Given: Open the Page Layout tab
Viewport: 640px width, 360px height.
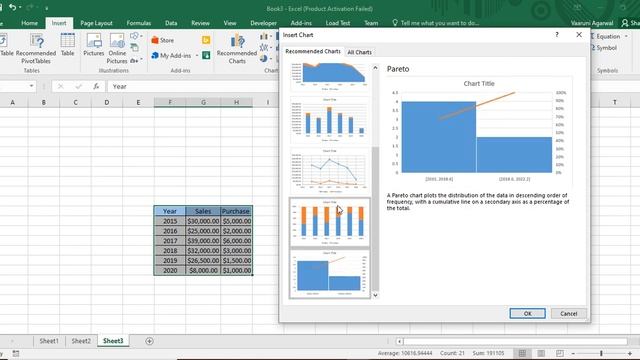Looking at the screenshot, I should click(96, 23).
